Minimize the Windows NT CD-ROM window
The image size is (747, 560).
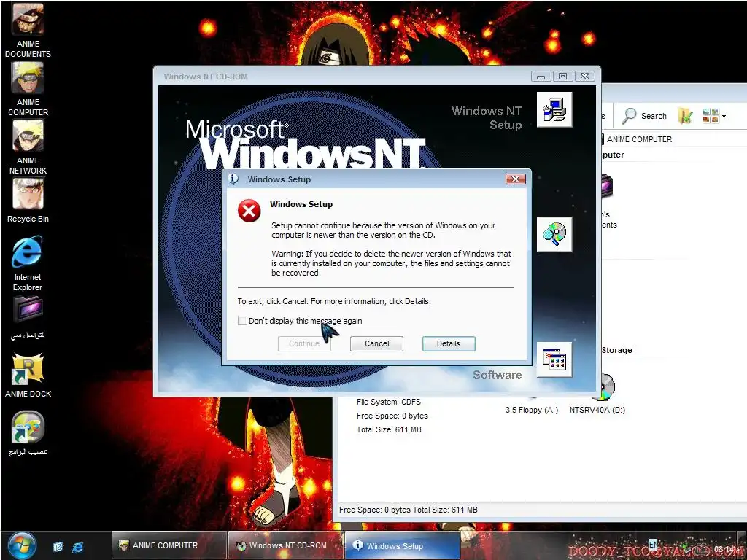coord(541,76)
